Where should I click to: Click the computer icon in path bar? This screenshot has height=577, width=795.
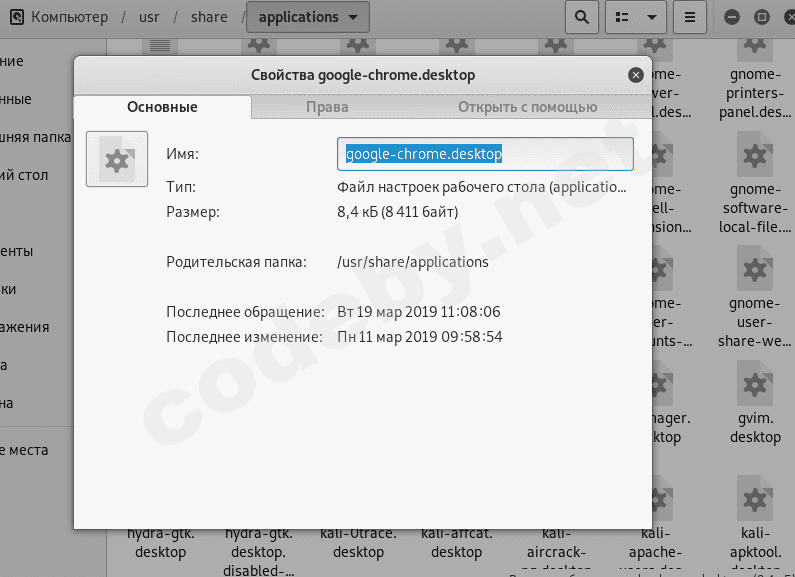(x=17, y=17)
